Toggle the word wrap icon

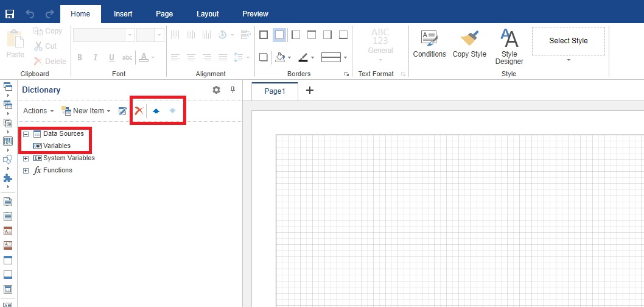tap(245, 35)
